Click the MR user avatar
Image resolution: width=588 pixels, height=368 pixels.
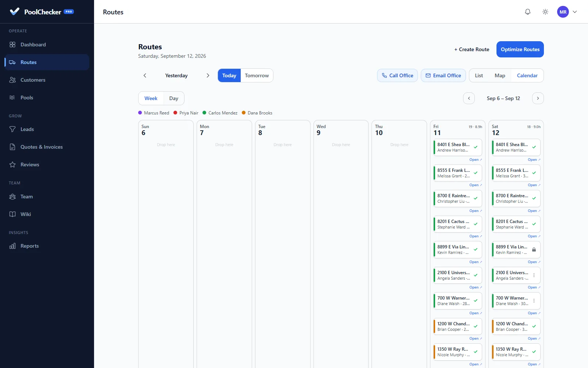(563, 12)
